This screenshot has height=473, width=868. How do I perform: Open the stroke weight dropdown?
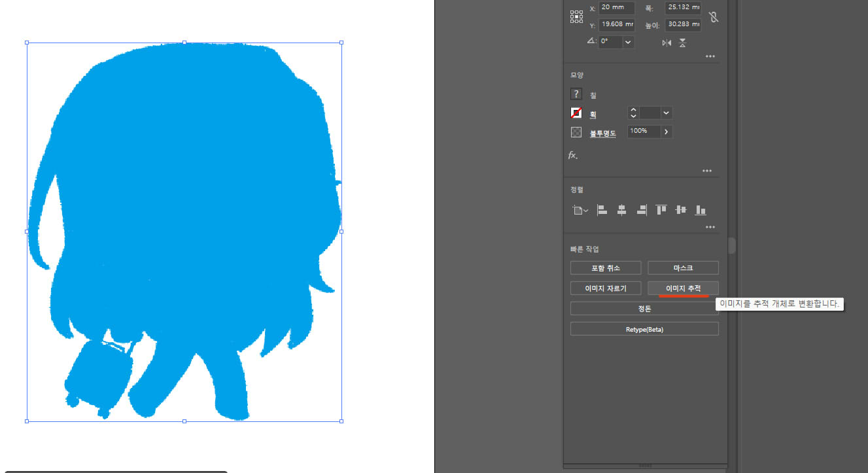tap(666, 113)
